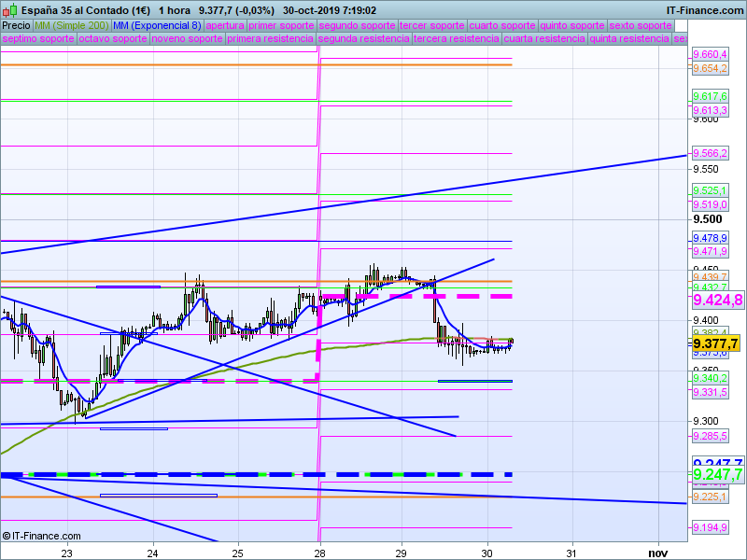Select the segundo soporte label
Viewport: 747px width, 560px height.
(358, 25)
